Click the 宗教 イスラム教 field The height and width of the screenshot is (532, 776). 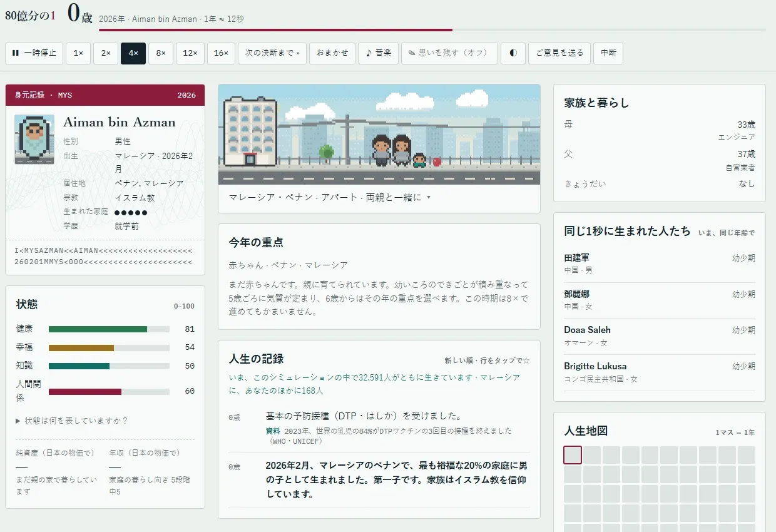[110, 198]
